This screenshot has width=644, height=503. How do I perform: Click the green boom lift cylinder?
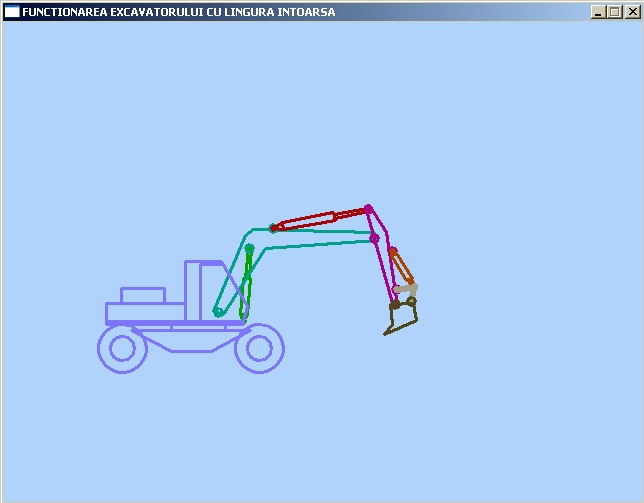[x=246, y=283]
